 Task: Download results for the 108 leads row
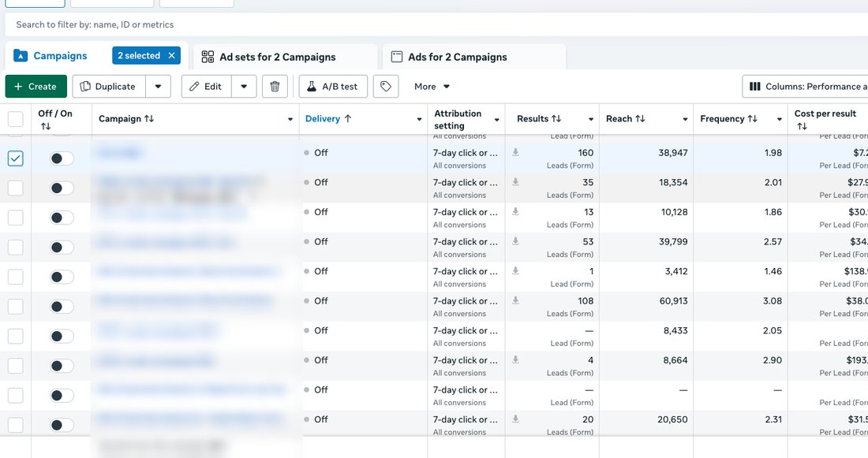click(515, 300)
